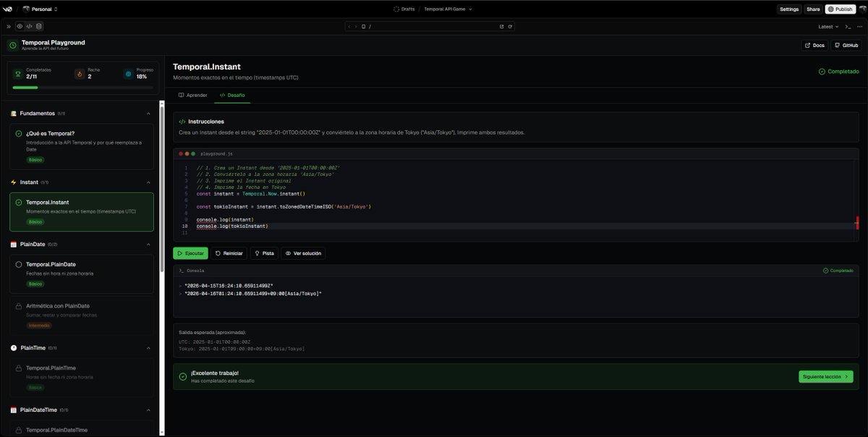Screen dimensions: 868x437
Task: Collapse the Fundamentos section chevron
Action: coord(148,113)
